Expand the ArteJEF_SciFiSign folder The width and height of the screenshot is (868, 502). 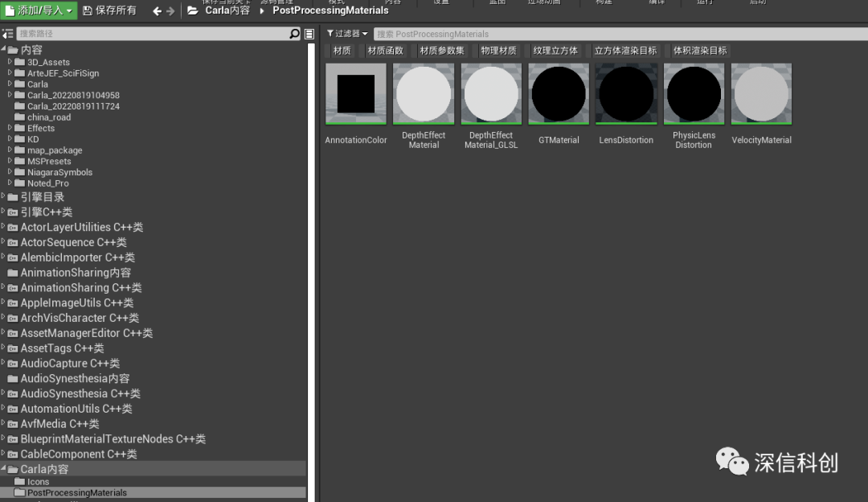tap(10, 72)
